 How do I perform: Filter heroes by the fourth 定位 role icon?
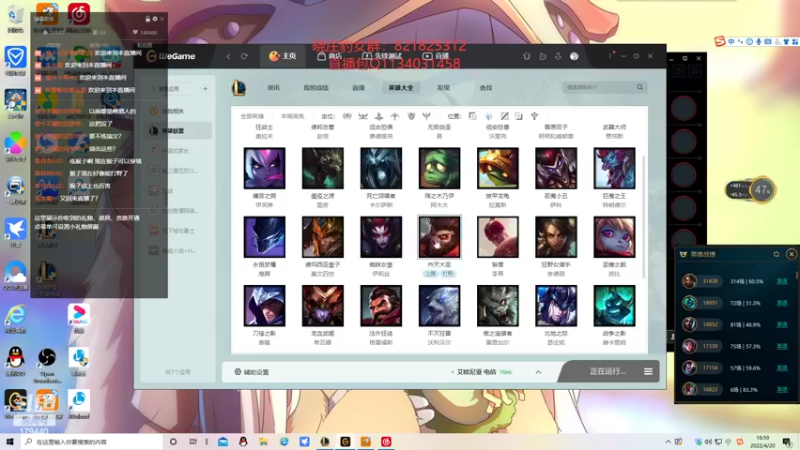(x=395, y=116)
